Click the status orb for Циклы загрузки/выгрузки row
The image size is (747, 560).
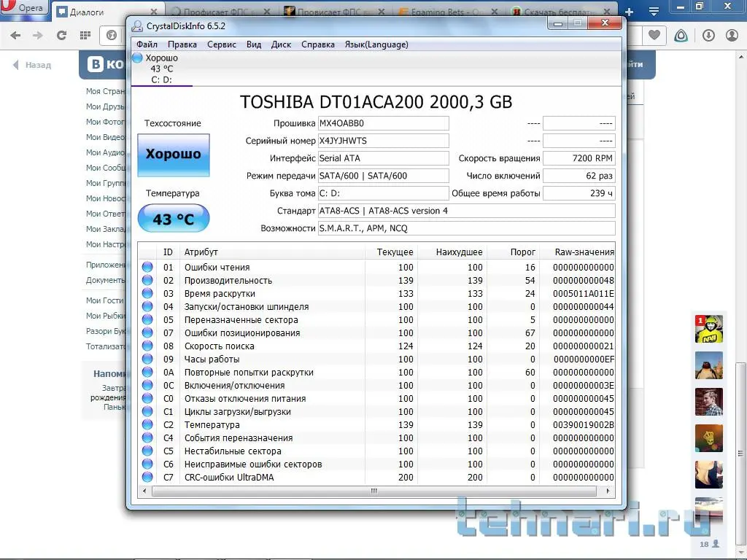tap(147, 411)
